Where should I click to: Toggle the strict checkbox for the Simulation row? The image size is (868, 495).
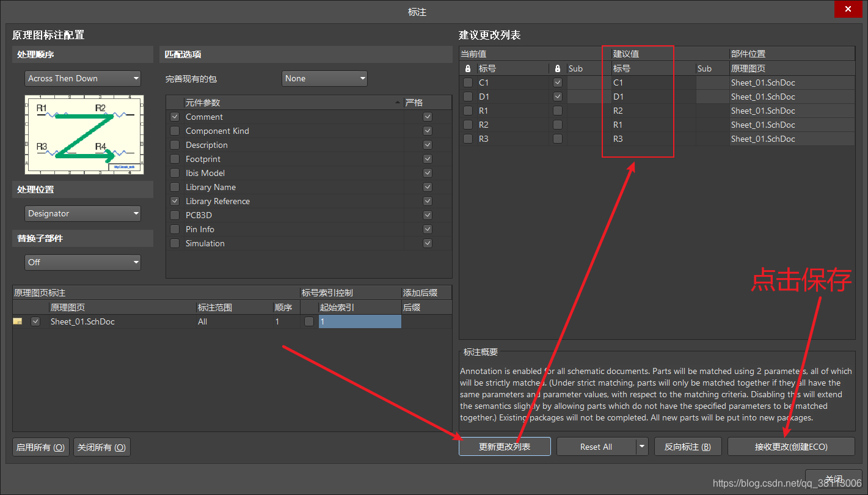(428, 243)
